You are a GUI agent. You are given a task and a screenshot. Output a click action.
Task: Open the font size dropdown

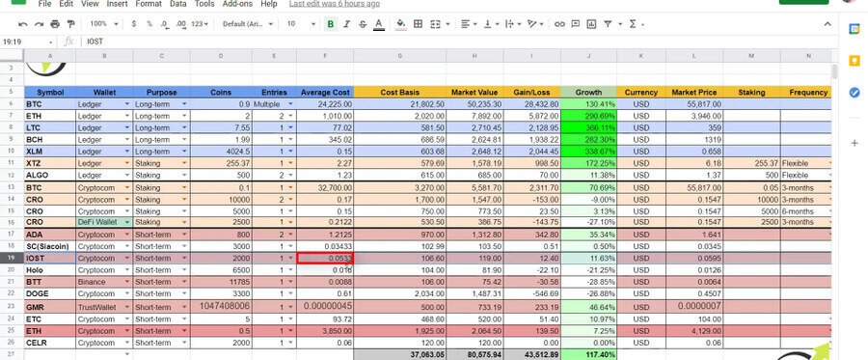(x=301, y=24)
